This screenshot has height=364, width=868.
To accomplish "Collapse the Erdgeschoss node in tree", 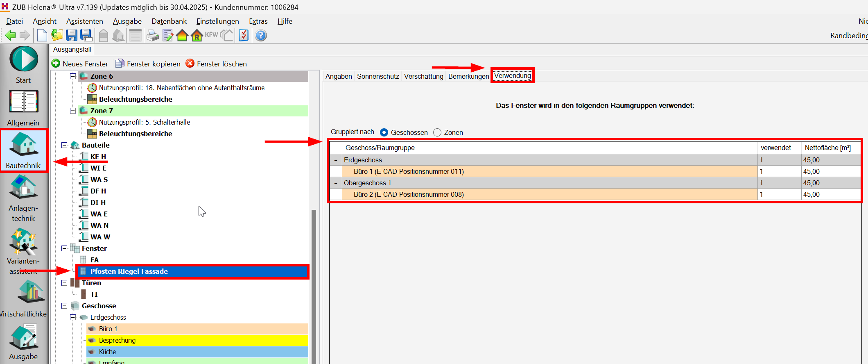I will 73,317.
